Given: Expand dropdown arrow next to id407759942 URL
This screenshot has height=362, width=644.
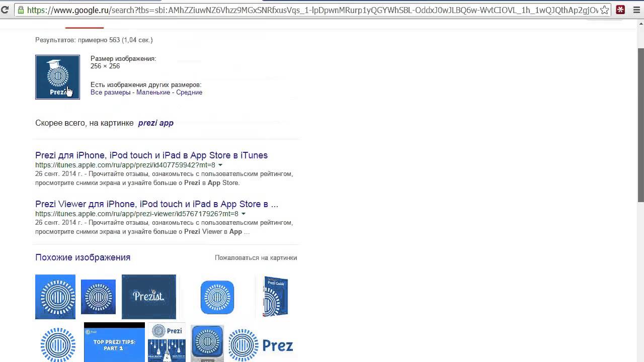Looking at the screenshot, I should [220, 165].
